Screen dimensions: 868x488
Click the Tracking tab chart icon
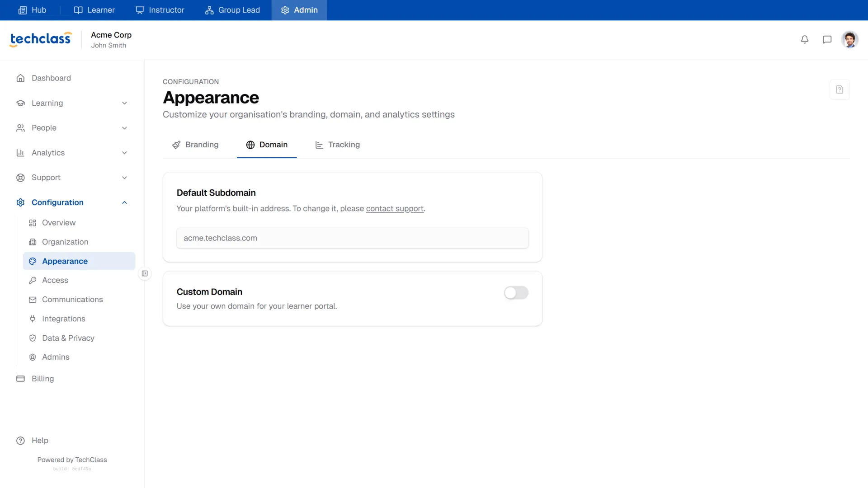tap(319, 145)
